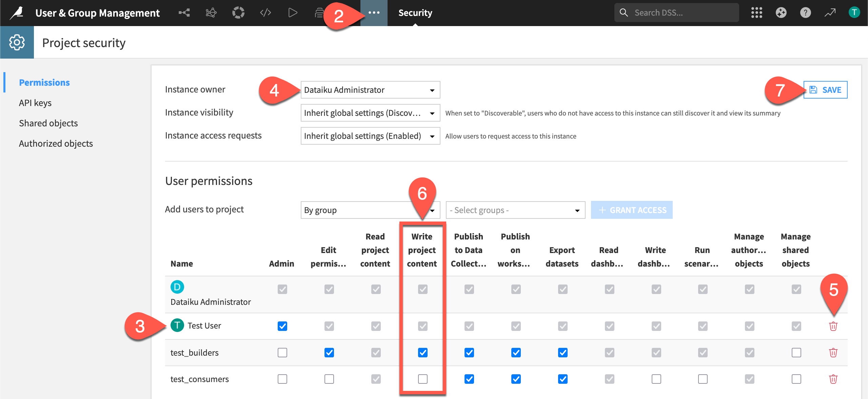Enable Admin for test_builders
Screen dimensions: 868x399
click(x=282, y=353)
